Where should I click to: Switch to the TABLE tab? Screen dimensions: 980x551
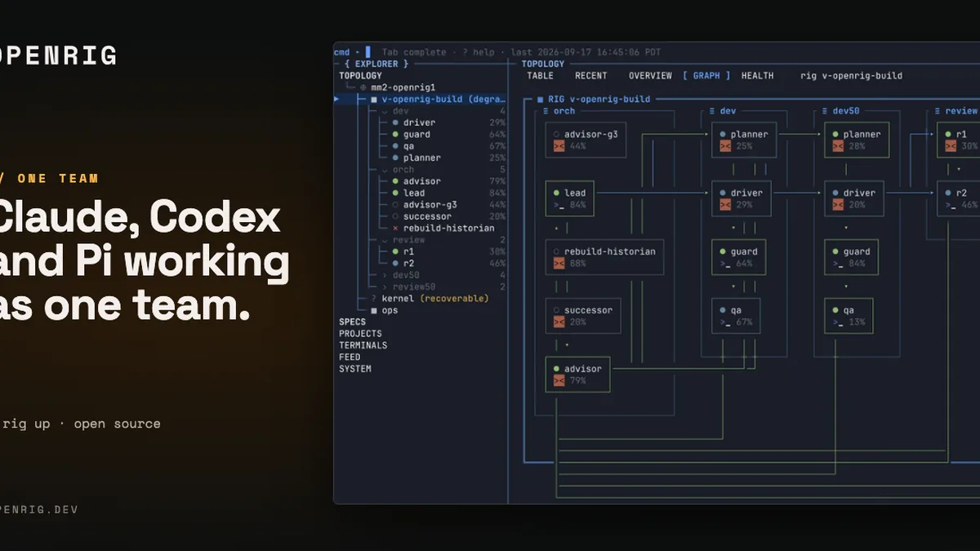540,76
